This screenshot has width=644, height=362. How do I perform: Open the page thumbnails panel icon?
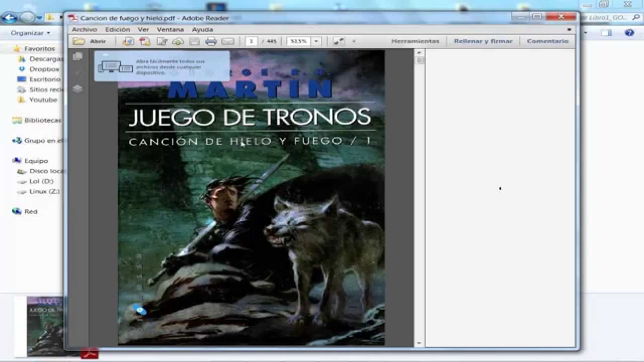[x=77, y=56]
